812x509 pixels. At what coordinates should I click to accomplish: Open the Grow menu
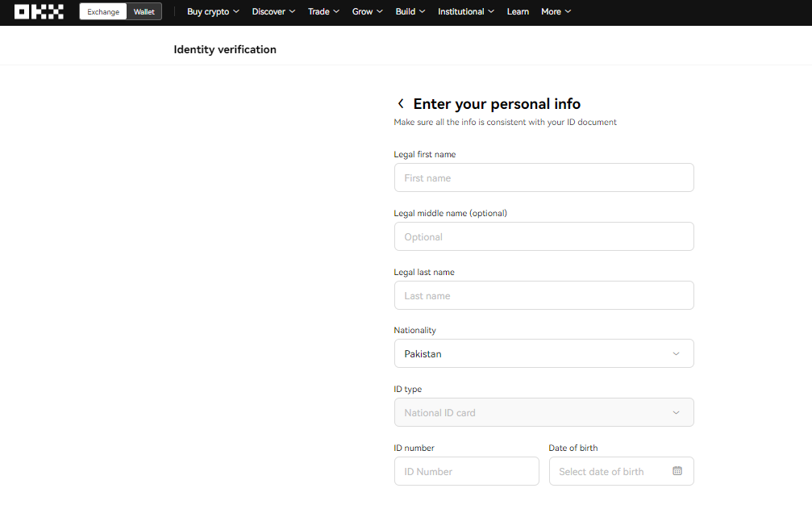point(367,11)
